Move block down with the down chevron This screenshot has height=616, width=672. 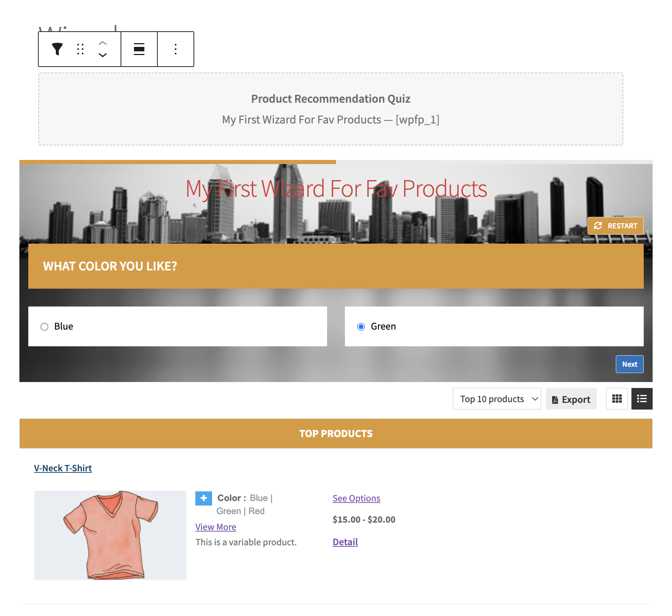click(x=103, y=55)
